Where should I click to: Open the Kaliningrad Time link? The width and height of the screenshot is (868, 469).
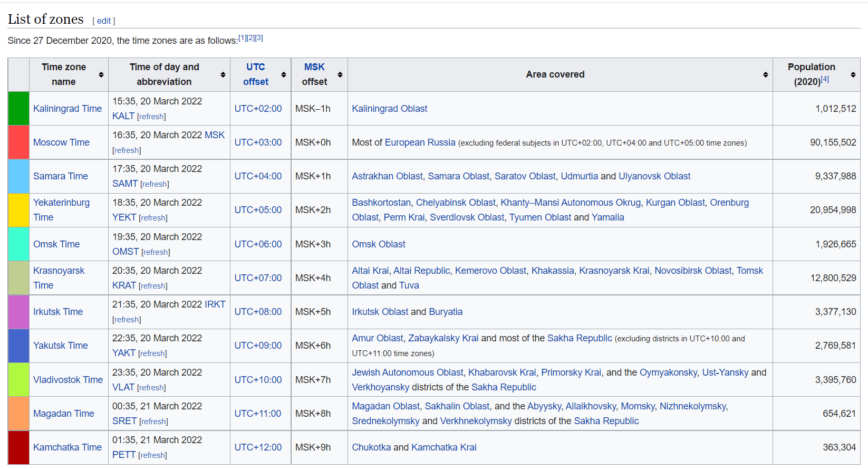coord(67,109)
